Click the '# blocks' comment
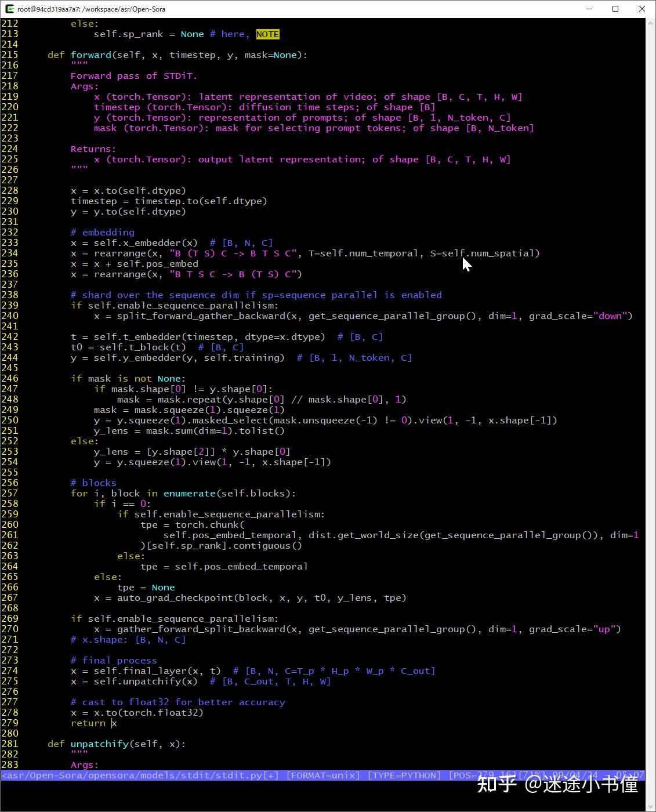 tap(93, 483)
